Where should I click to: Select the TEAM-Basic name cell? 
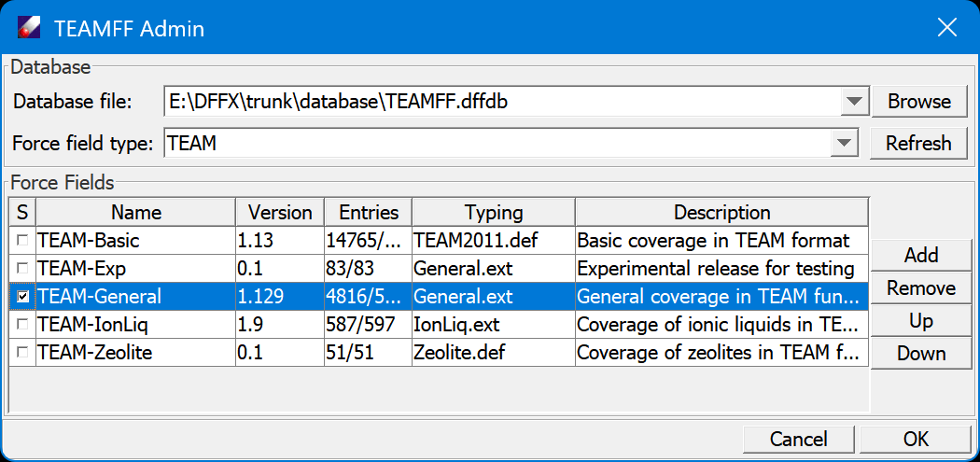click(x=136, y=241)
